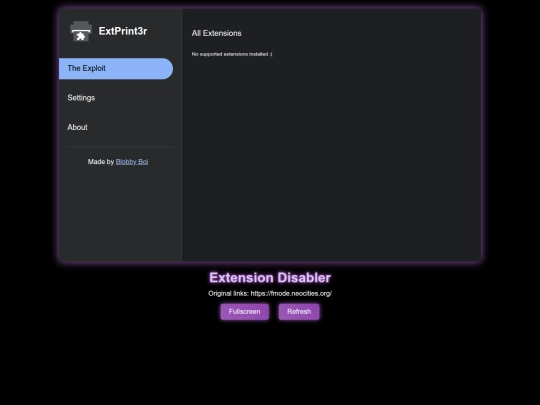Click the Extension Disabler heading
Image resolution: width=540 pixels, height=405 pixels.
[x=270, y=278]
